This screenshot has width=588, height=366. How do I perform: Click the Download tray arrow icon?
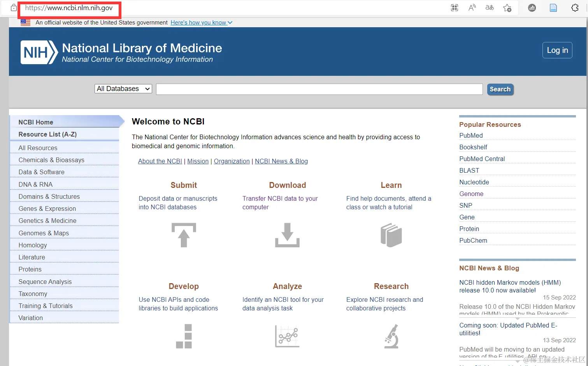point(287,235)
